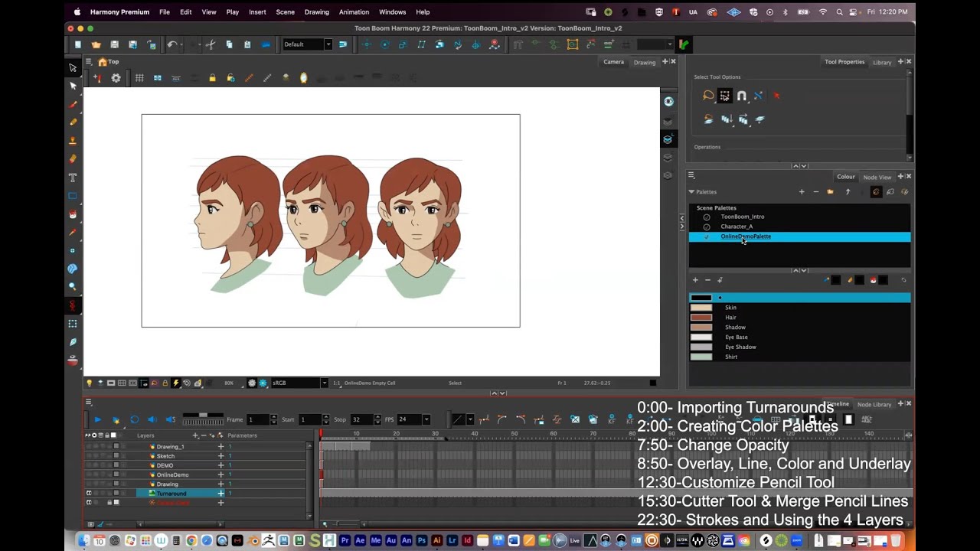The width and height of the screenshot is (980, 551).
Task: Click the Play button in Timeline
Action: [x=97, y=419]
